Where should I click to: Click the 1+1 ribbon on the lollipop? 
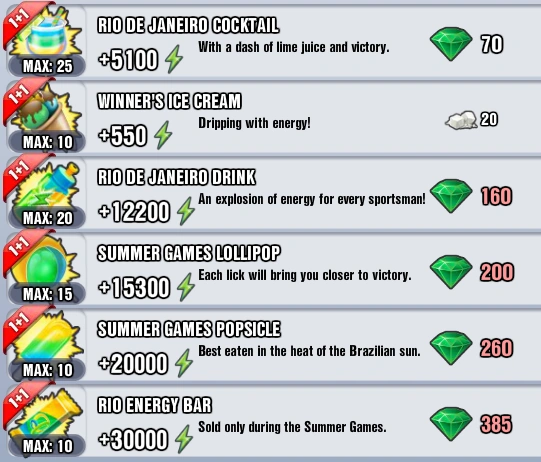click(21, 247)
